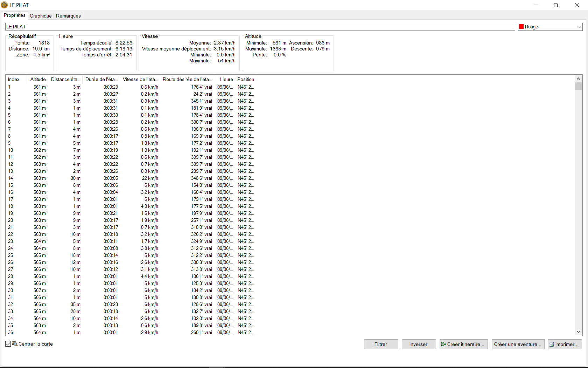This screenshot has height=368, width=588.
Task: Select row with index 14
Action: (131, 178)
